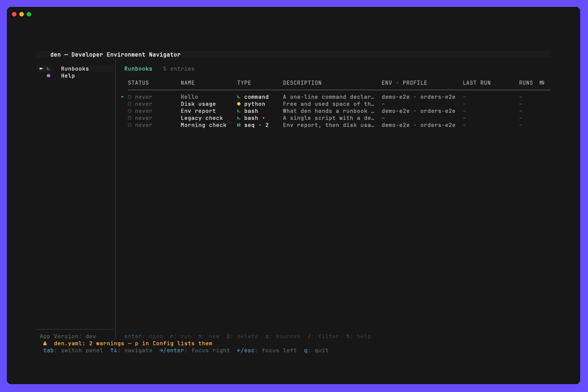This screenshot has height=392, width=588.
Task: Click the den.yaml 2 warnings message
Action: [x=133, y=343]
